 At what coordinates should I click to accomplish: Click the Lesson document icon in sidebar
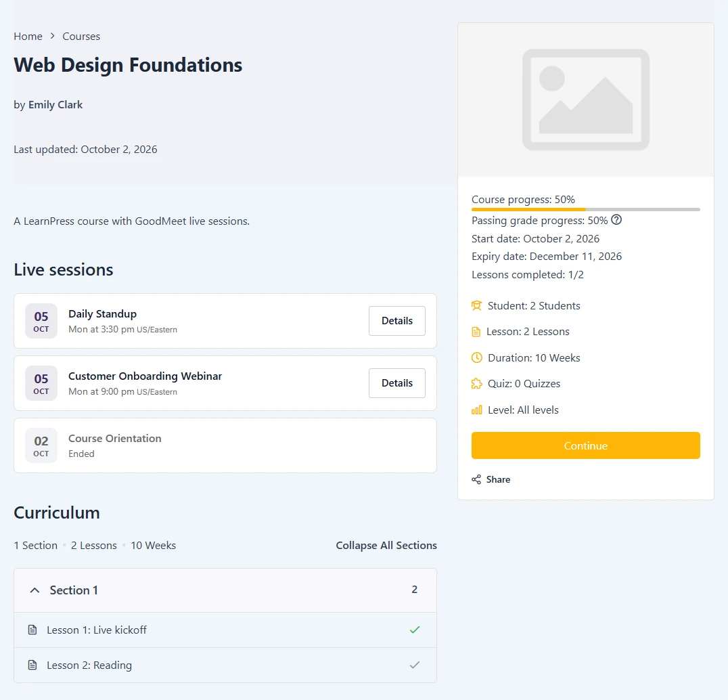[476, 332]
